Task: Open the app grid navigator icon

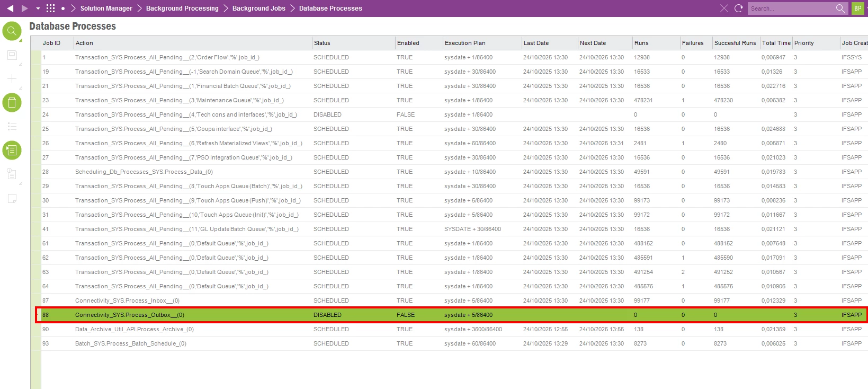Action: 51,8
